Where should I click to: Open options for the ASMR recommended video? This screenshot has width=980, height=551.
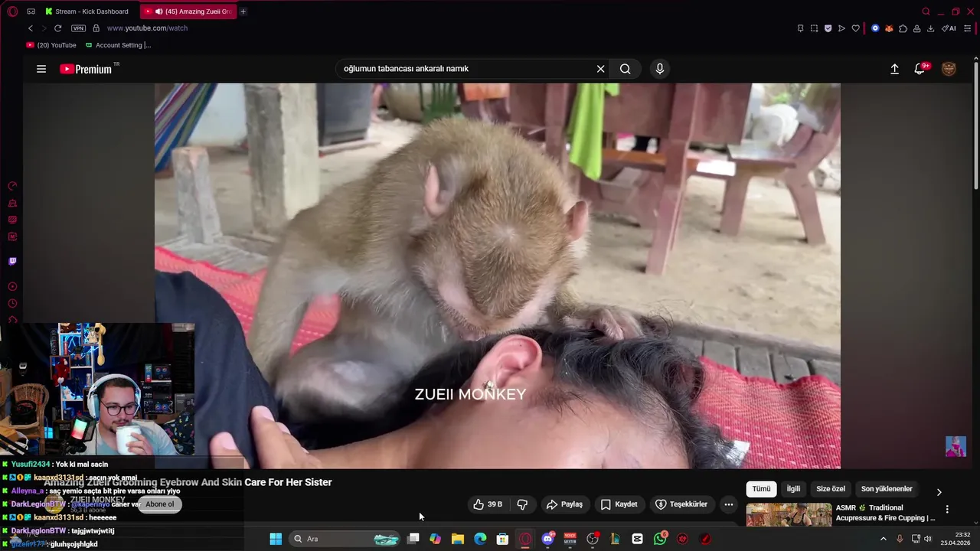(947, 509)
